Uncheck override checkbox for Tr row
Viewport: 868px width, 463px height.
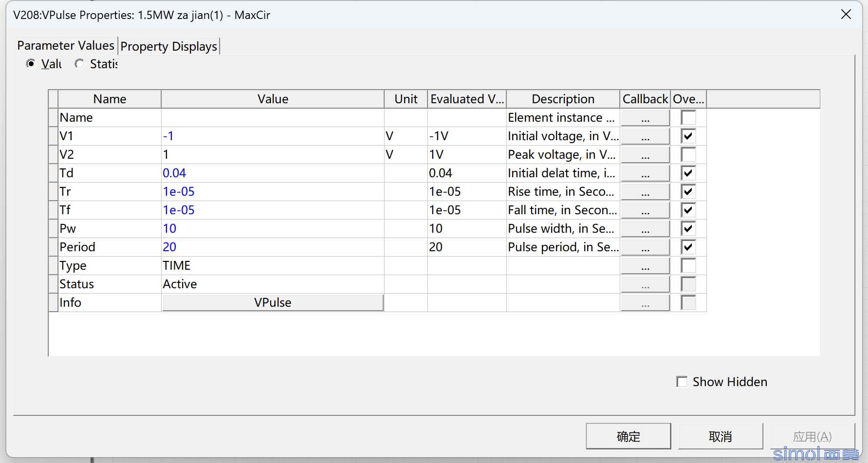688,192
